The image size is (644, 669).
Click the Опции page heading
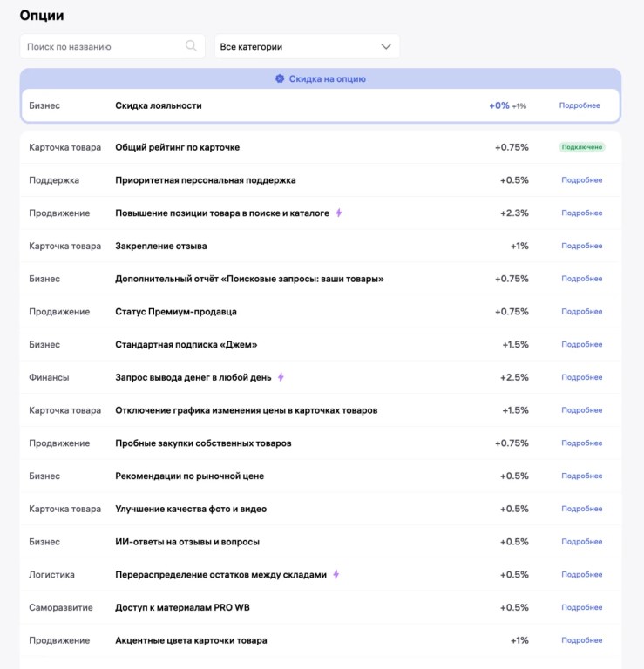click(42, 16)
